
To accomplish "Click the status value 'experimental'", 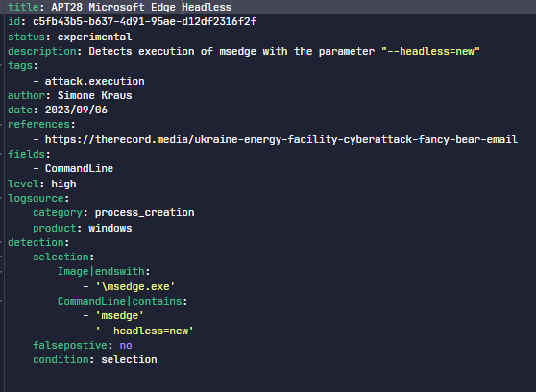I will [x=95, y=37].
